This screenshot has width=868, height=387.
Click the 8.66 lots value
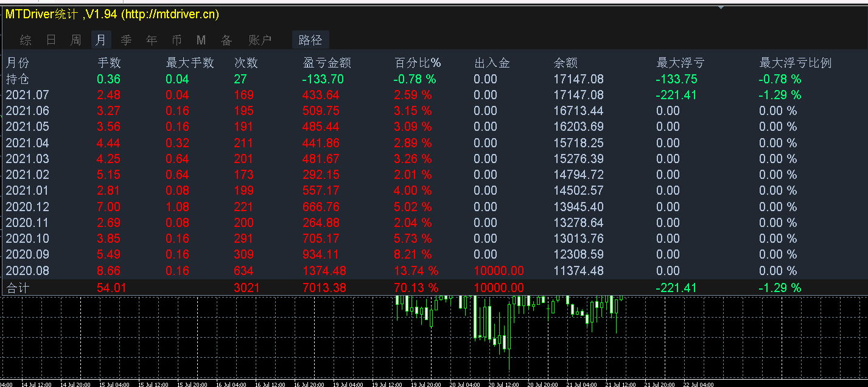click(x=109, y=271)
